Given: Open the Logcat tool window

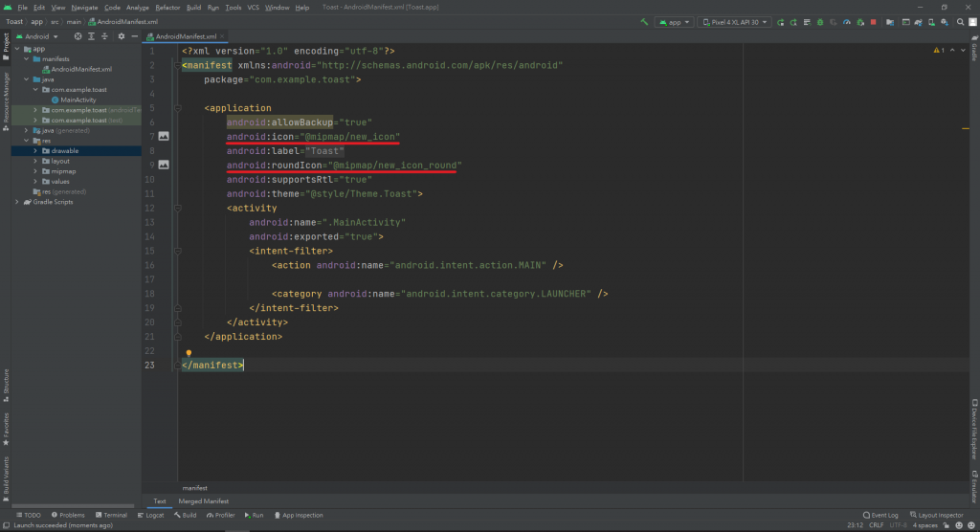Looking at the screenshot, I should (150, 515).
